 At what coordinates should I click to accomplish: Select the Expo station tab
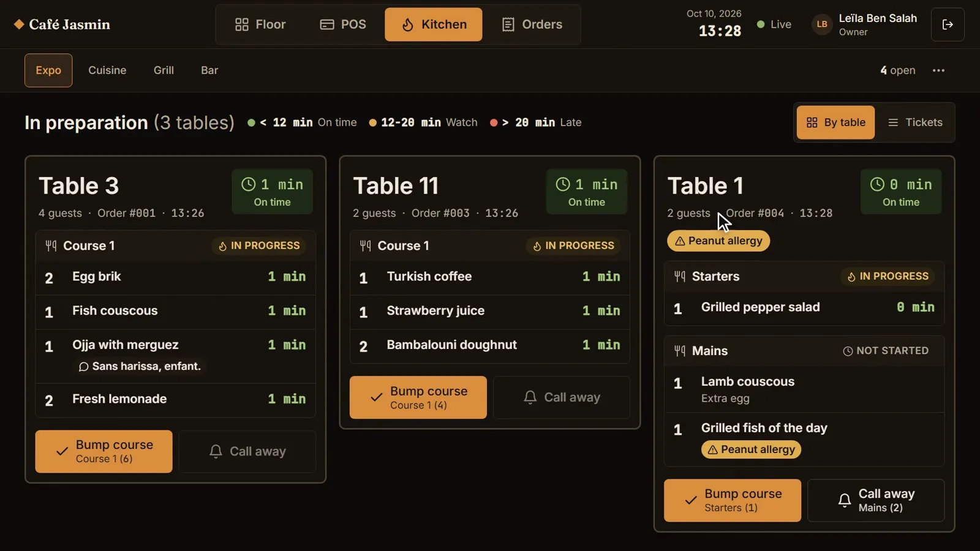click(48, 70)
